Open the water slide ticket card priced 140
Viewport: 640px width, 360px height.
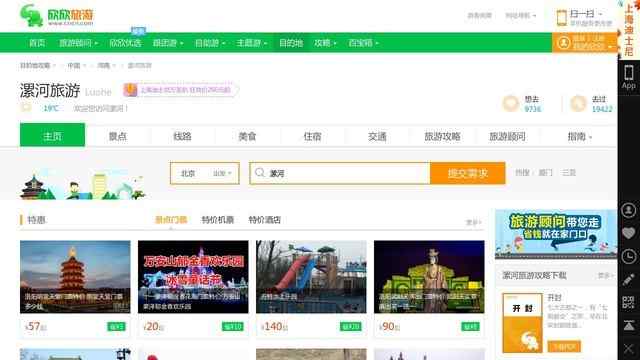click(311, 289)
